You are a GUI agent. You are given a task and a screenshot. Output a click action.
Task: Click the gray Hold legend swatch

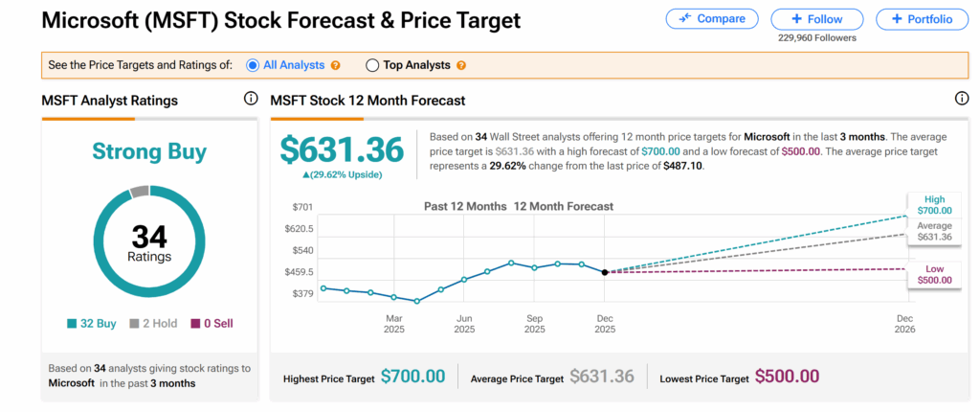(134, 324)
